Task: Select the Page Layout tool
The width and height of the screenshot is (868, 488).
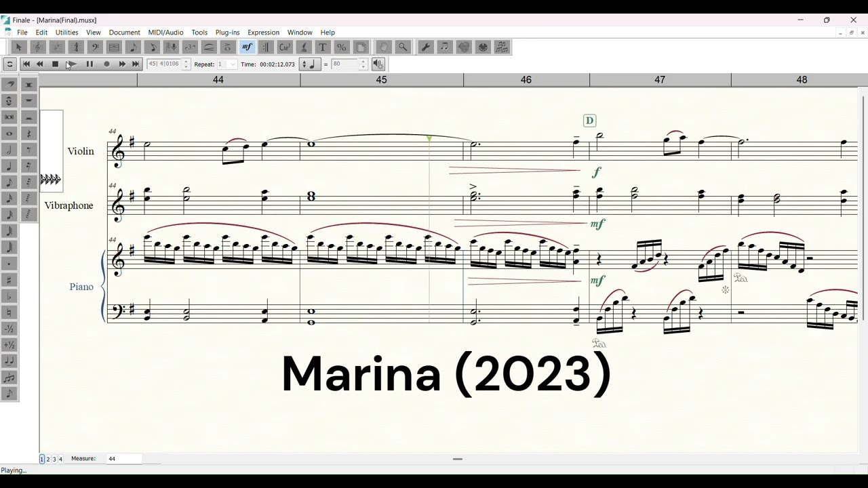Action: pyautogui.click(x=361, y=47)
